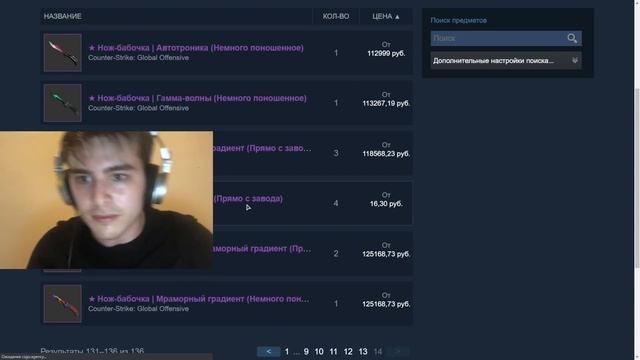Image resolution: width=640 pixels, height=360 pixels.
Task: Sort by НАЗВАНИЕ column header
Action: 62,16
